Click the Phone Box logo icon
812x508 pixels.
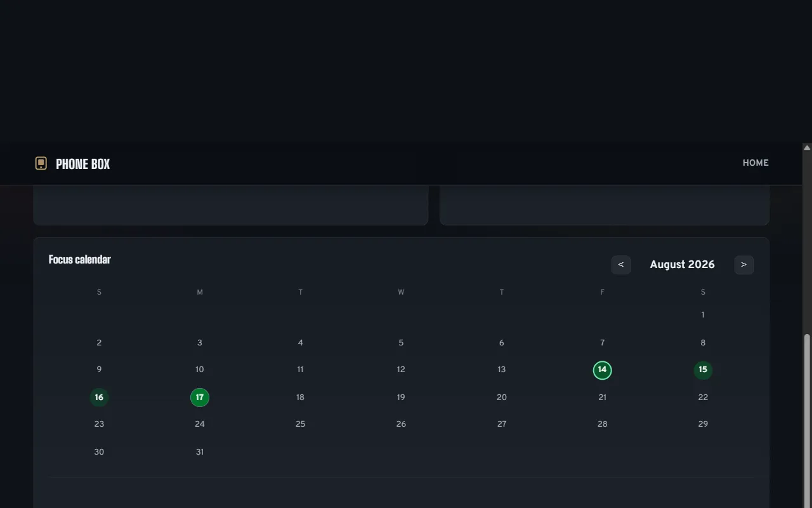pos(41,164)
